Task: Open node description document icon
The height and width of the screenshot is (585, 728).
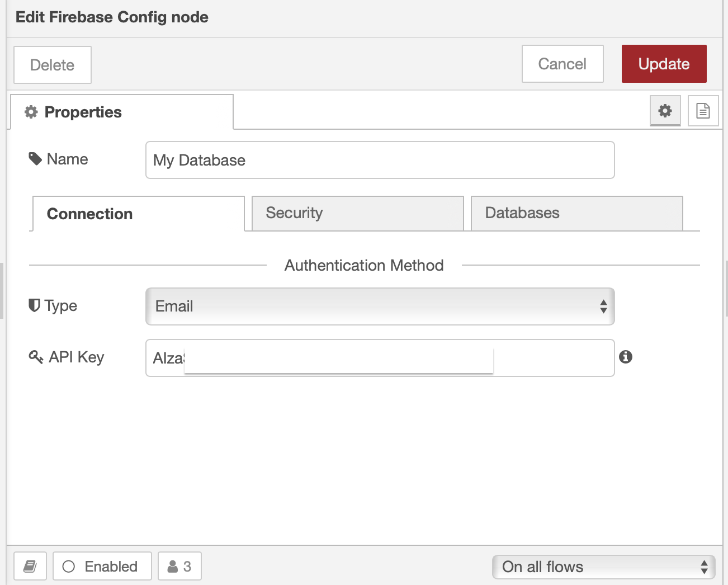Action: click(x=703, y=111)
